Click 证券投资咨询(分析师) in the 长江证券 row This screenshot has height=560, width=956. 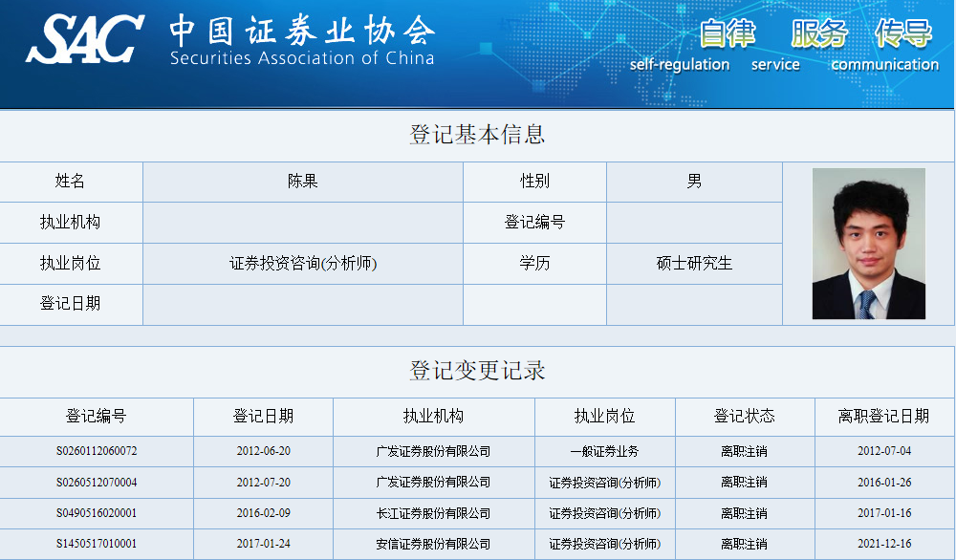coord(605,513)
